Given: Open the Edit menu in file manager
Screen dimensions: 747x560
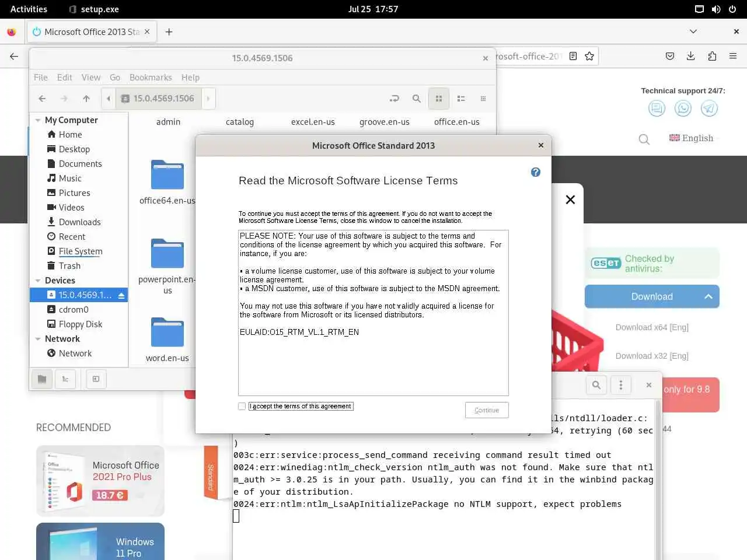Looking at the screenshot, I should point(64,77).
